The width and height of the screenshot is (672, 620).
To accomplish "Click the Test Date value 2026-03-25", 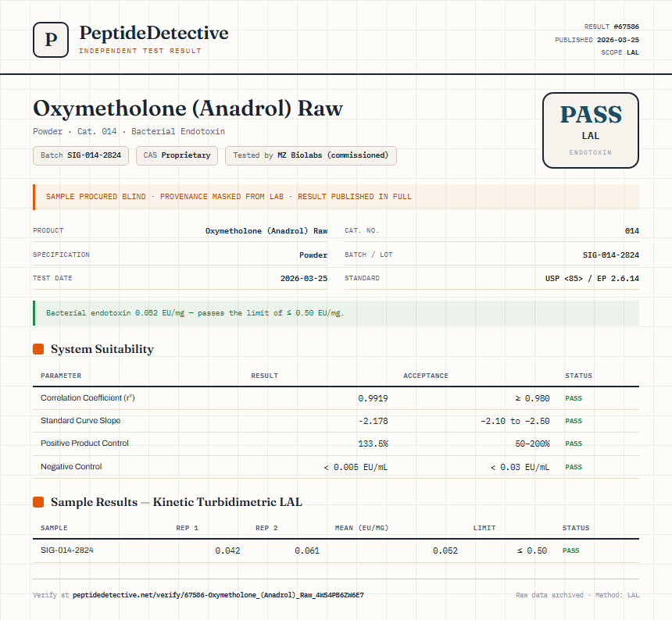I will click(304, 278).
